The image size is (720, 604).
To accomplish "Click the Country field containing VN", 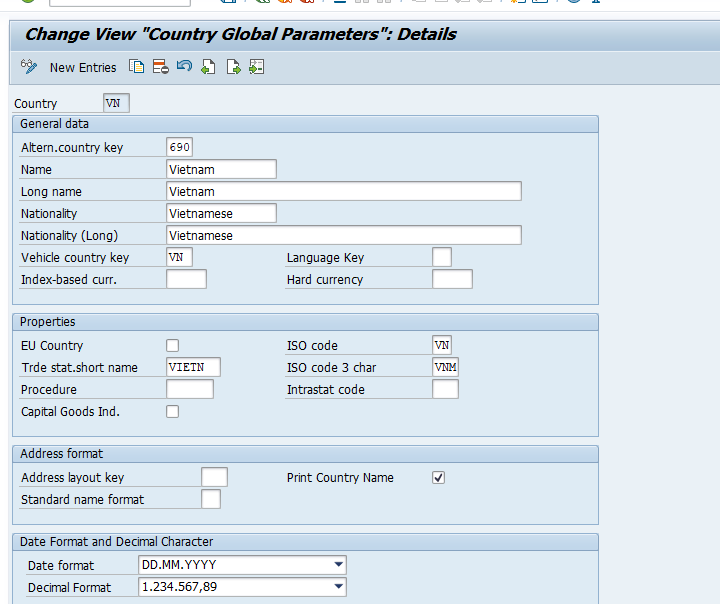I will [x=116, y=103].
